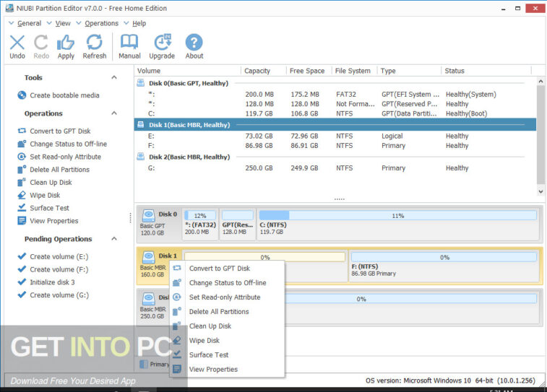Click Create bootable media link
Screen dimensions: 547x392
tap(64, 95)
